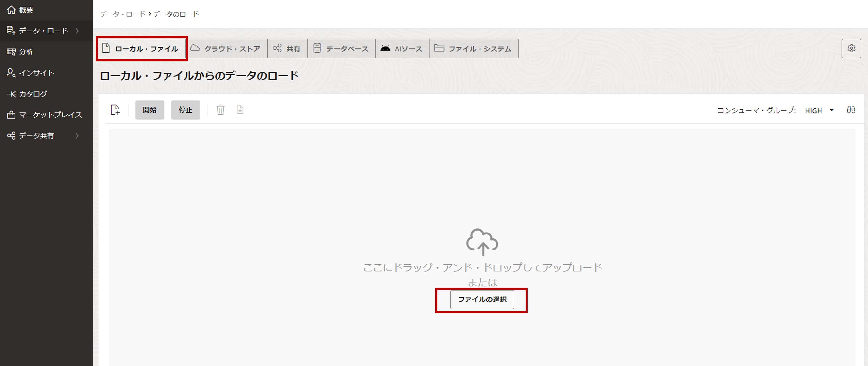This screenshot has height=366, width=868.
Task: Click the 開始 (Start) button
Action: click(150, 110)
